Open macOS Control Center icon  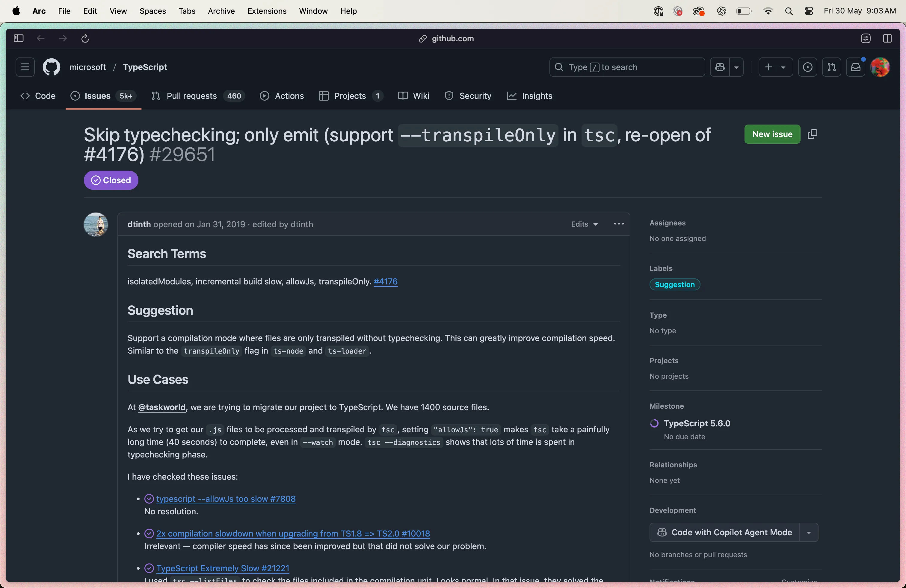click(809, 11)
